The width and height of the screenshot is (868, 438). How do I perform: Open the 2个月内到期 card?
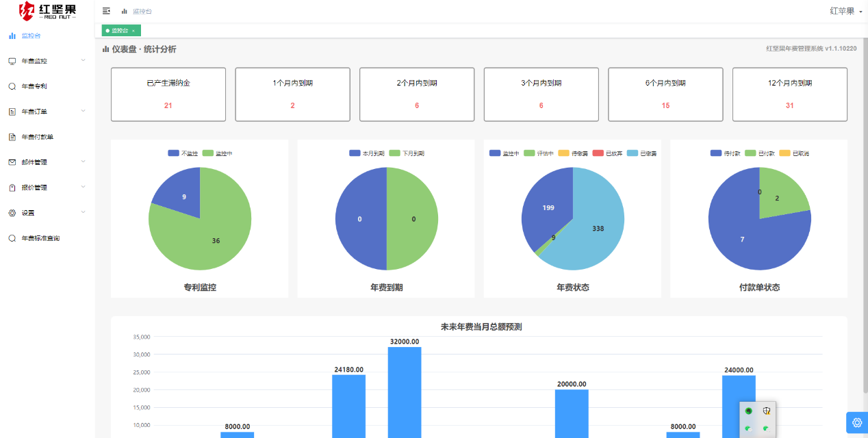tap(417, 94)
